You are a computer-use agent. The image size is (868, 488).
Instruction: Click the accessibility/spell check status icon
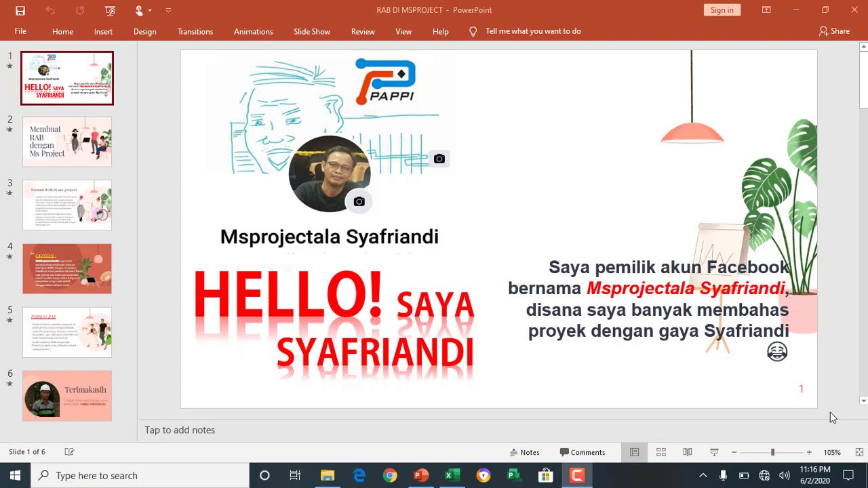(69, 452)
